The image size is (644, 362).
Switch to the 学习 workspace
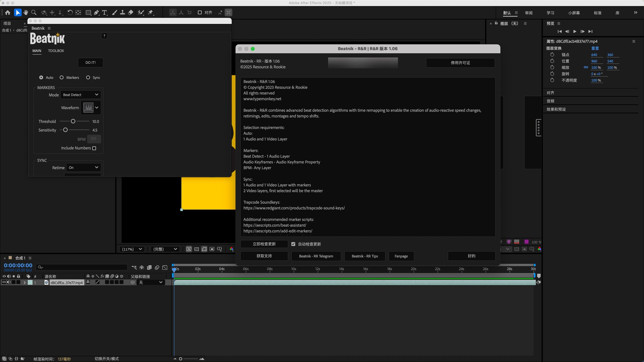coord(550,13)
